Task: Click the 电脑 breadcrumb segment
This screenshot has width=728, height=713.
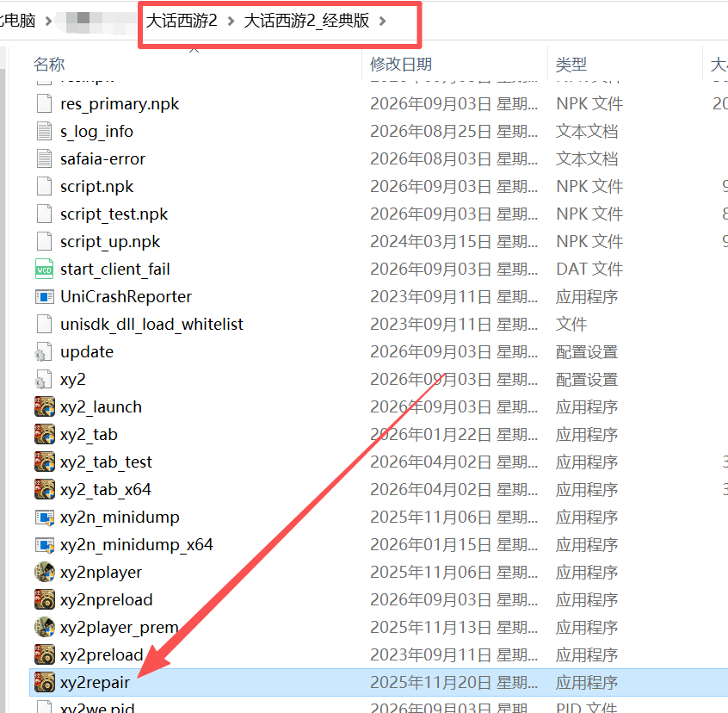Action: click(18, 21)
